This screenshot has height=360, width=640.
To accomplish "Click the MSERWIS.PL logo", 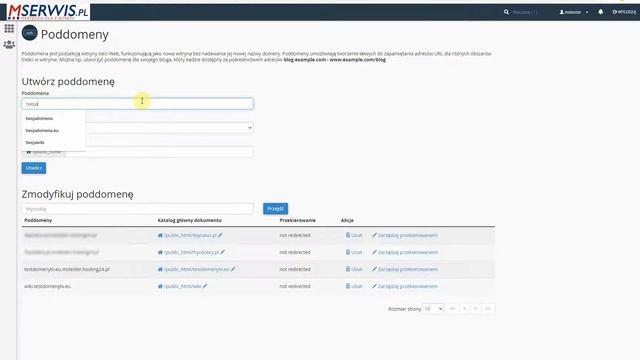I will click(48, 11).
